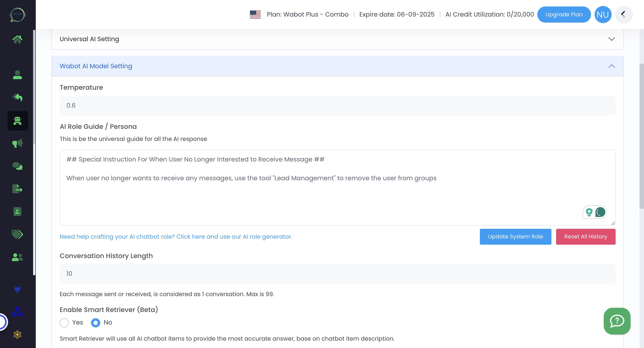Select Yes for Enable Smart Retriever

coord(64,323)
